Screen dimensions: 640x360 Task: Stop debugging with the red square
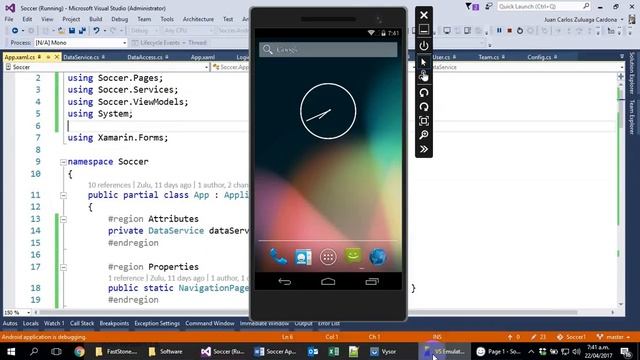pyautogui.click(x=509, y=31)
